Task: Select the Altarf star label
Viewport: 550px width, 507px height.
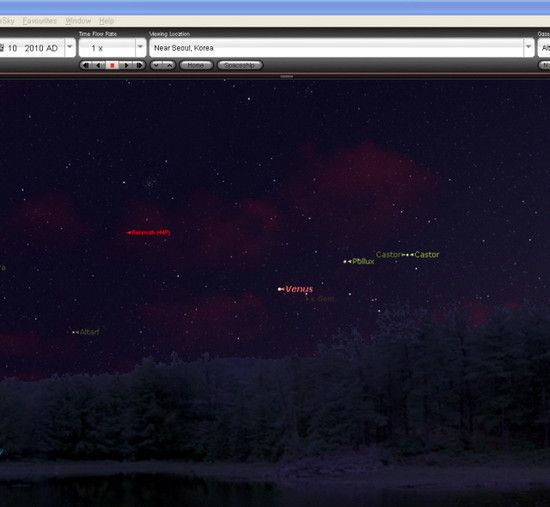Action: click(x=90, y=332)
